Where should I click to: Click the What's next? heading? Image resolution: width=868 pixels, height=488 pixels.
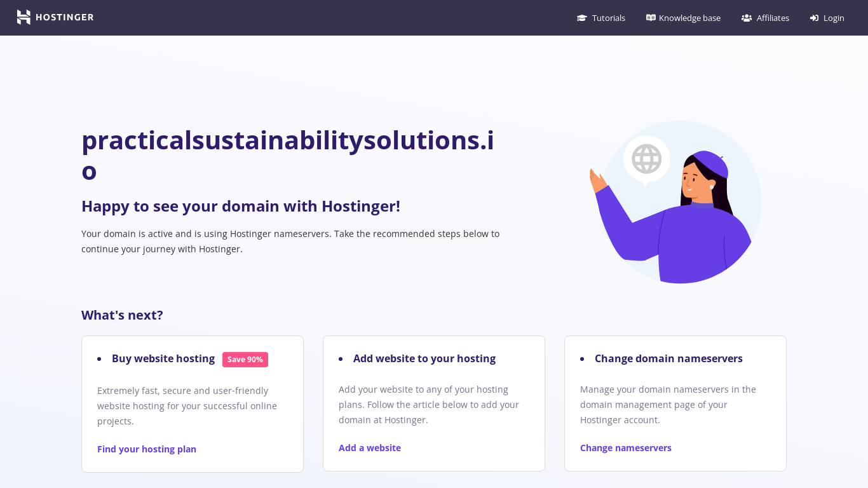[x=122, y=315]
